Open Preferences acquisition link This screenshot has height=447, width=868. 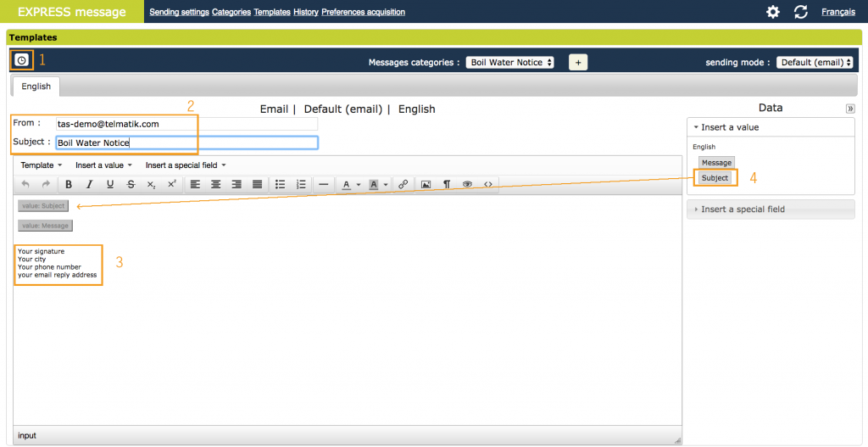(x=363, y=12)
